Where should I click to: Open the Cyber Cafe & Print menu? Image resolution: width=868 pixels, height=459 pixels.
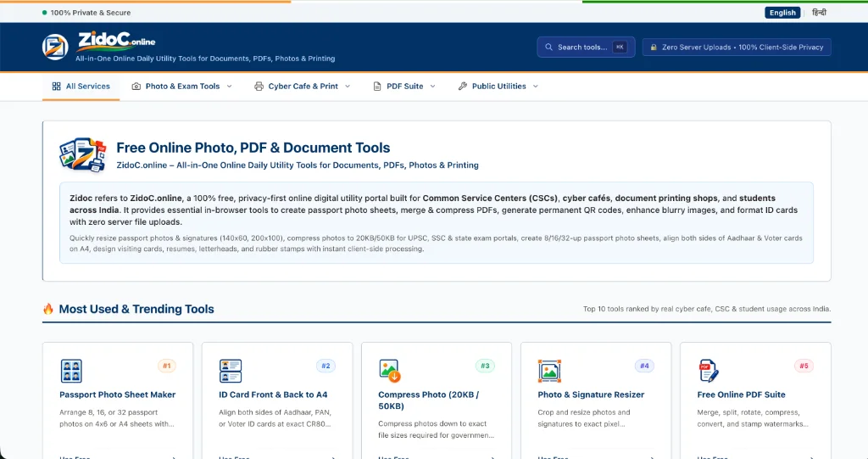click(303, 87)
